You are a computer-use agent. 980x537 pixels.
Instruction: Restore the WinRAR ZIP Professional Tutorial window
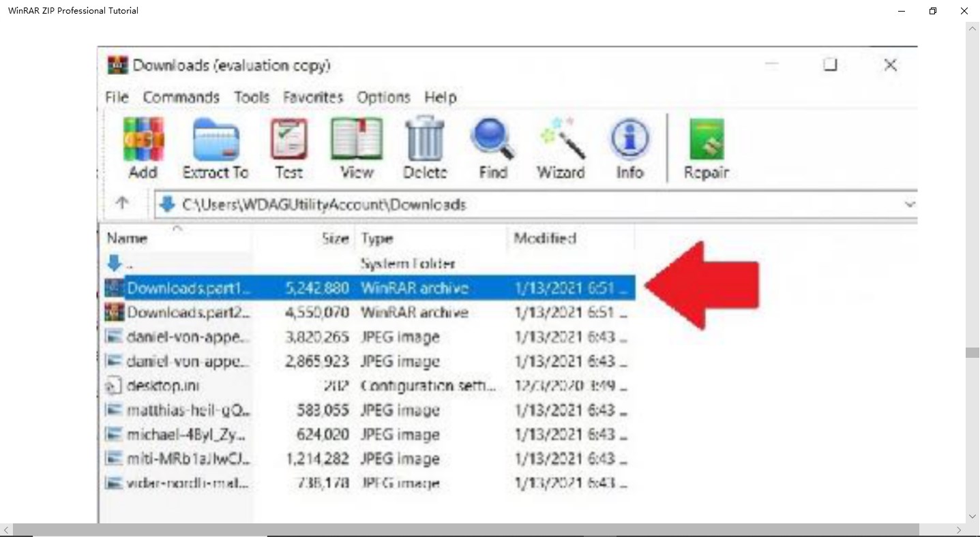933,11
